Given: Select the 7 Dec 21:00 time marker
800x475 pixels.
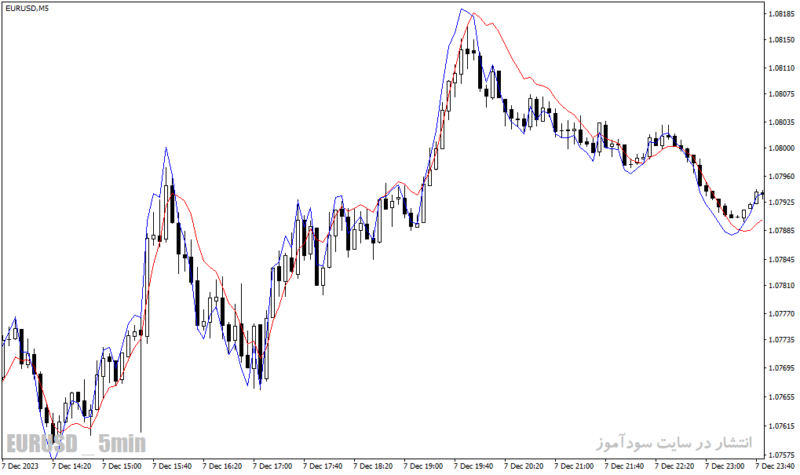Looking at the screenshot, I should click(x=574, y=466).
